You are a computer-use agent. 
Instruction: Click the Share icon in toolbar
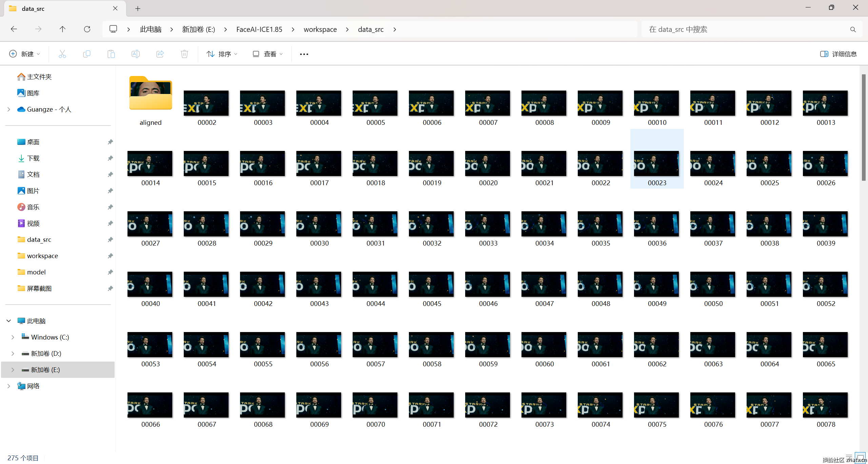(x=160, y=54)
